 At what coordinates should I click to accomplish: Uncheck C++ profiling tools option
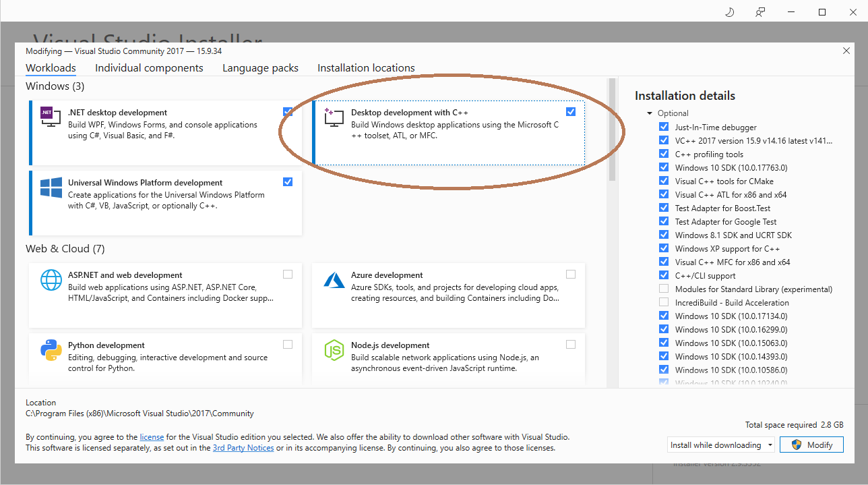pos(664,154)
